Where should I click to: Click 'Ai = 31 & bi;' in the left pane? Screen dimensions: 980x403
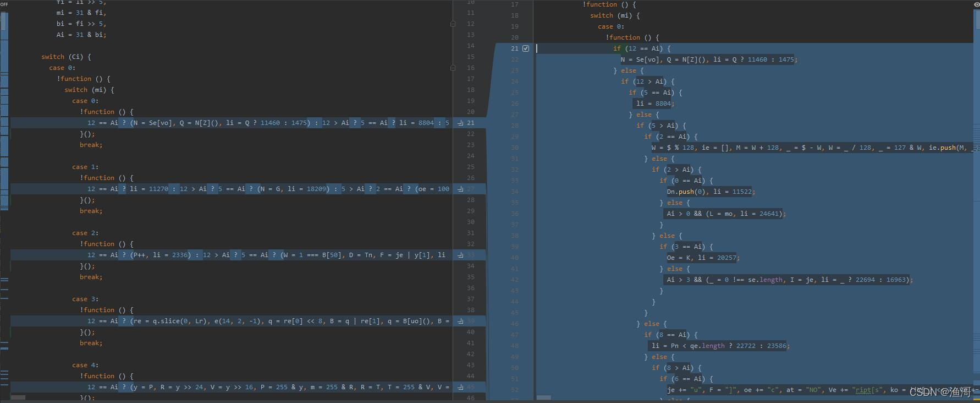[x=81, y=35]
